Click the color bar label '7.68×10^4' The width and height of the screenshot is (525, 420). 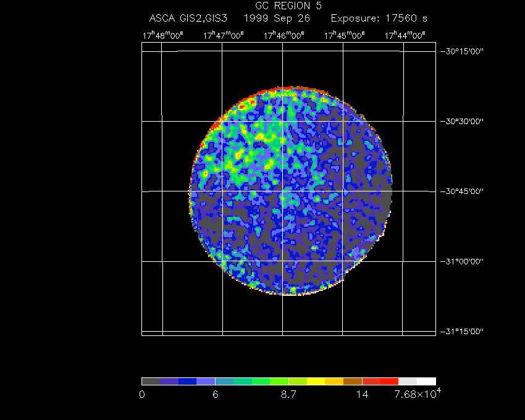click(418, 393)
